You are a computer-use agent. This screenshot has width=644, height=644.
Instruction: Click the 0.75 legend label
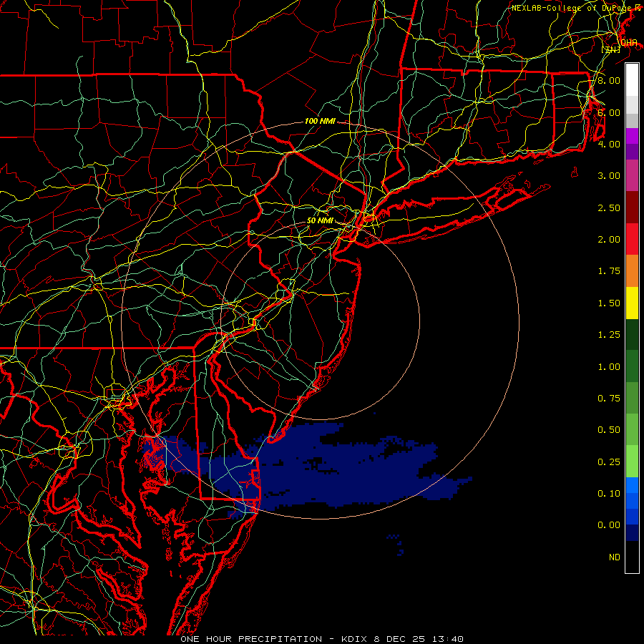(x=609, y=399)
